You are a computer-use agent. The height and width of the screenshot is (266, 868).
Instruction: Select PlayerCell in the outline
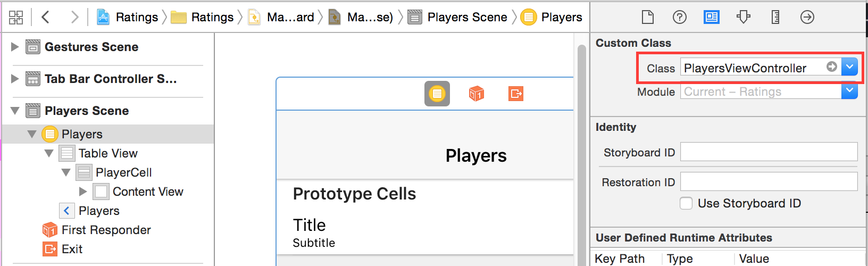pyautogui.click(x=123, y=172)
